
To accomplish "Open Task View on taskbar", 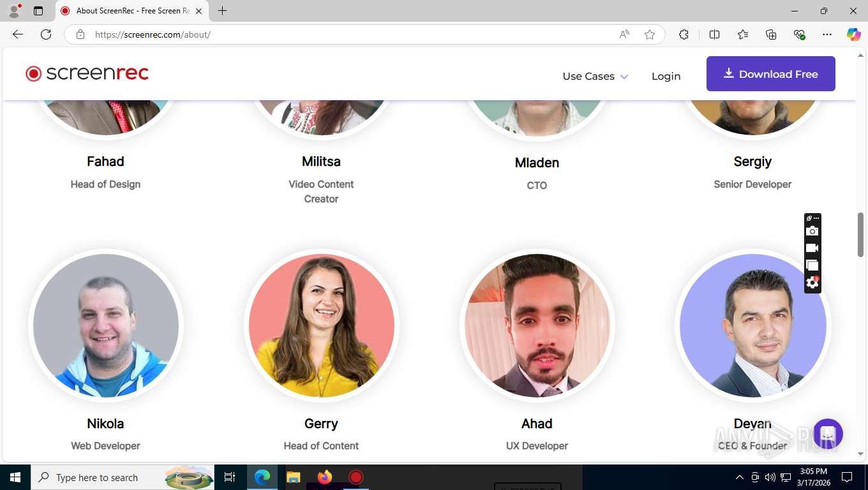I will pyautogui.click(x=230, y=477).
